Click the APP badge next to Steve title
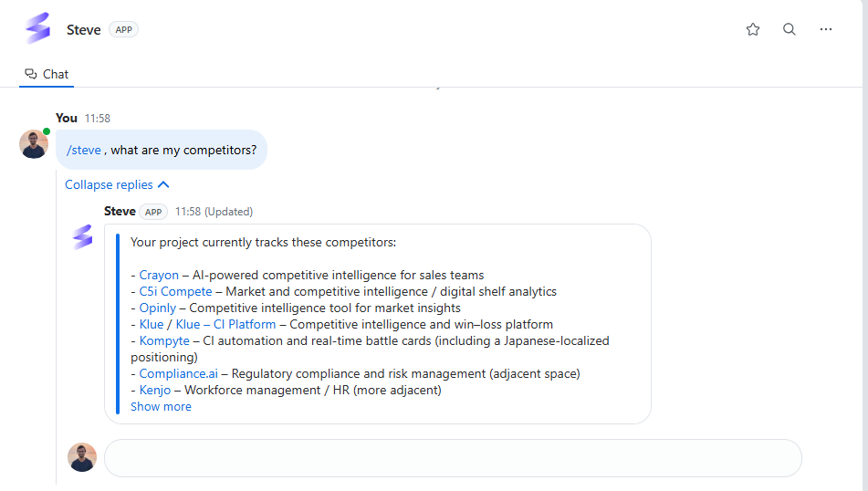The image size is (868, 491). point(123,30)
